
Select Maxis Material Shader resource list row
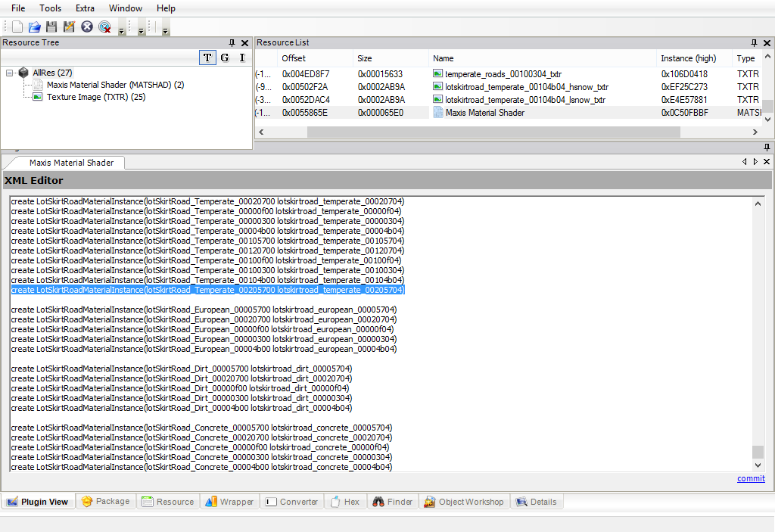(x=508, y=113)
